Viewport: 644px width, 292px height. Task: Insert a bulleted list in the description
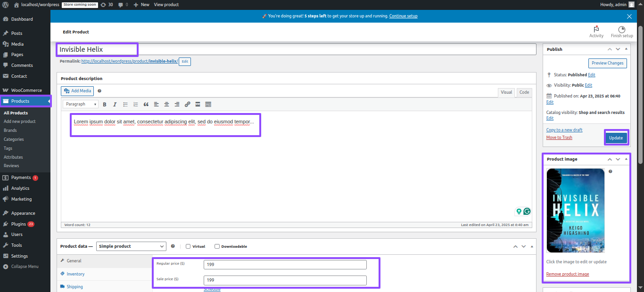(125, 105)
